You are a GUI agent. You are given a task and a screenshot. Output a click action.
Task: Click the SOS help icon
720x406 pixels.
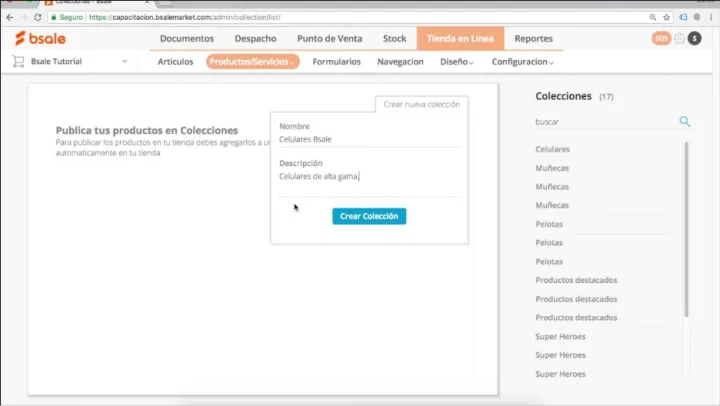point(661,38)
